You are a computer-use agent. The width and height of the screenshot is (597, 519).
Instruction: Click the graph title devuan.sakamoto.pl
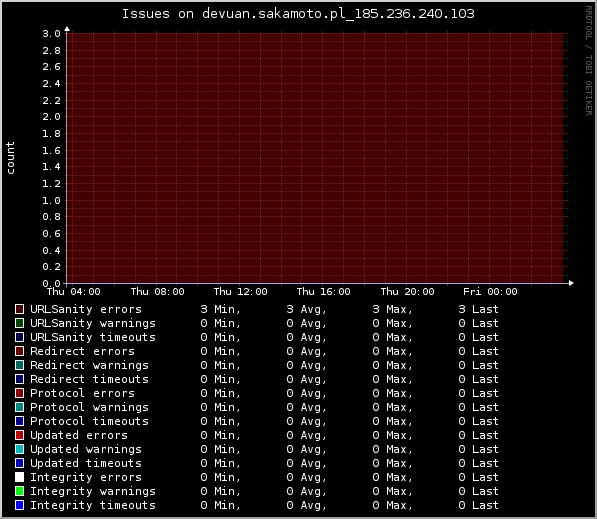(298, 14)
